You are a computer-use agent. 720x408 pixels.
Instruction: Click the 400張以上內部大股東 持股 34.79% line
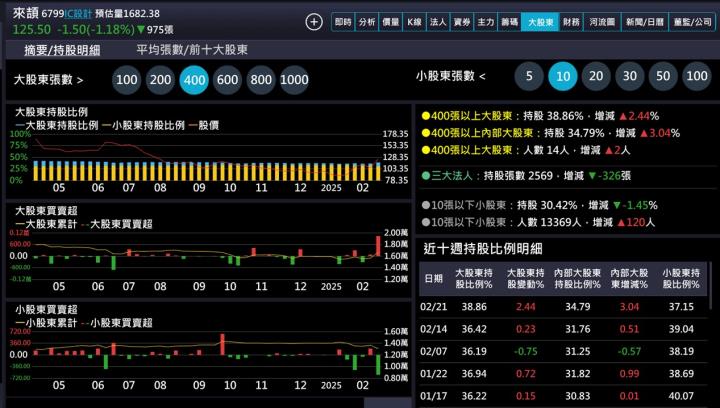pos(551,133)
